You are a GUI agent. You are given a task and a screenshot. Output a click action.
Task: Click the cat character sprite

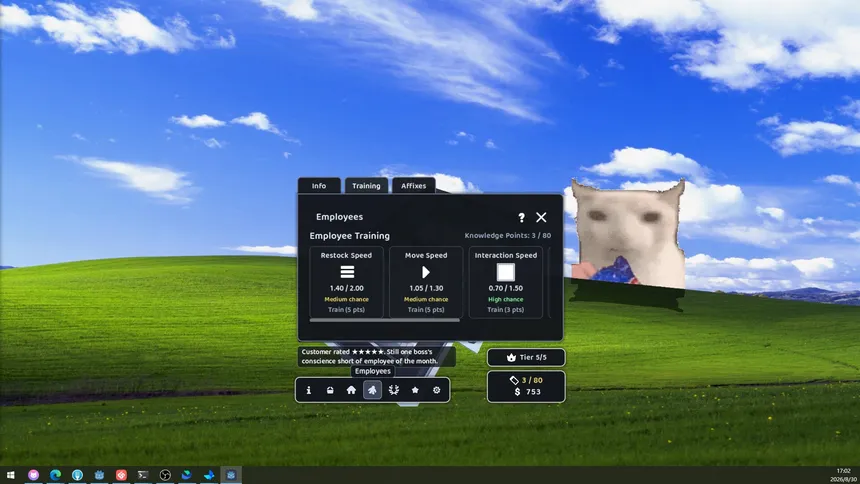point(628,232)
